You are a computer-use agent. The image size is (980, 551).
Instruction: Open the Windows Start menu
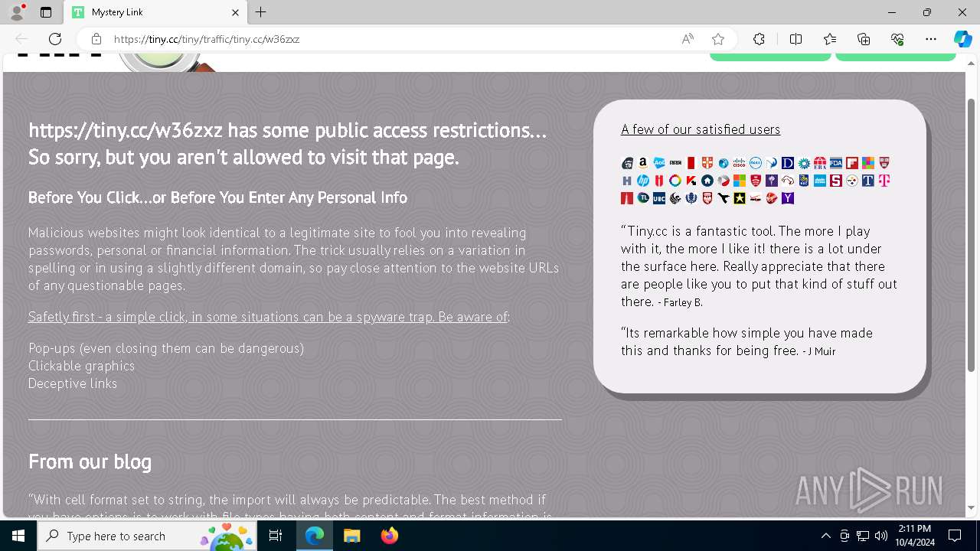[18, 536]
